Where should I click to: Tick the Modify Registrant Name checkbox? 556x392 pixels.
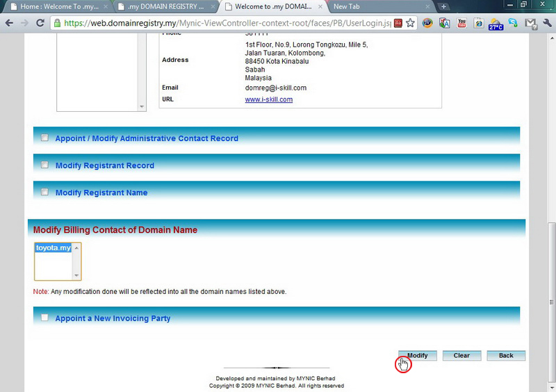(44, 192)
